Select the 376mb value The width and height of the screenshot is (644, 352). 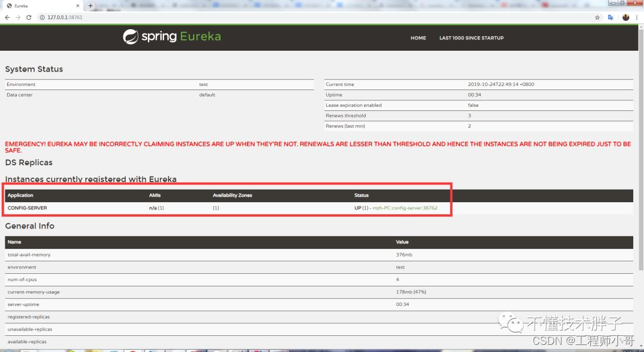coord(404,255)
